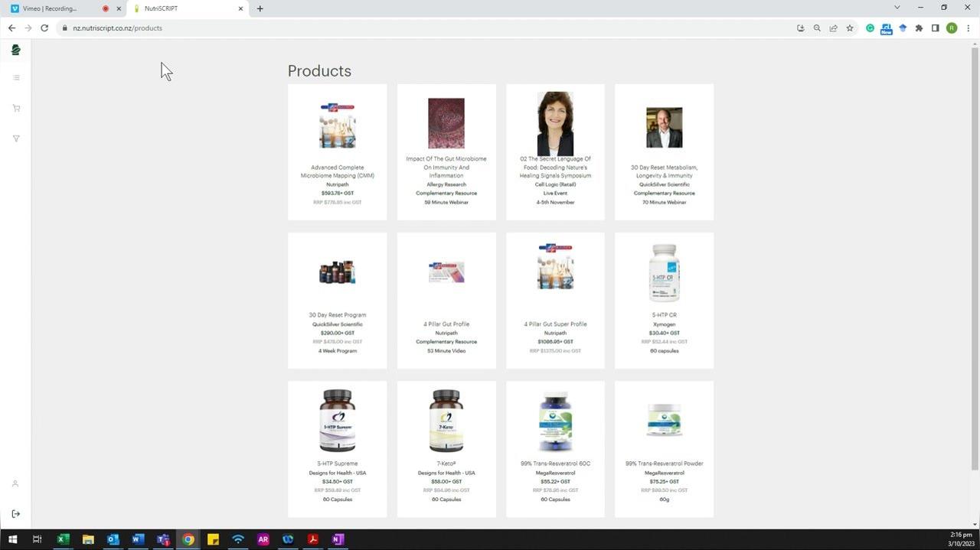Open 5-HTP Supreme bottle image
This screenshot has height=550, width=980.
tap(338, 421)
